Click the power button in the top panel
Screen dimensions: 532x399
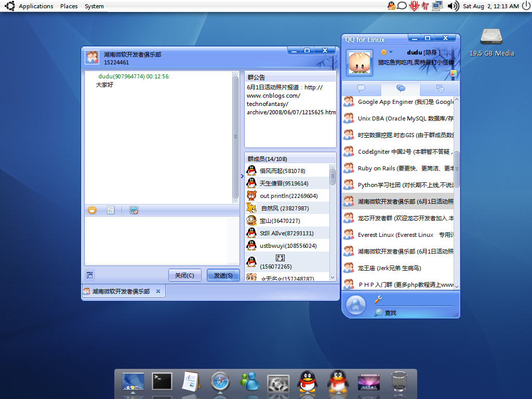point(526,6)
